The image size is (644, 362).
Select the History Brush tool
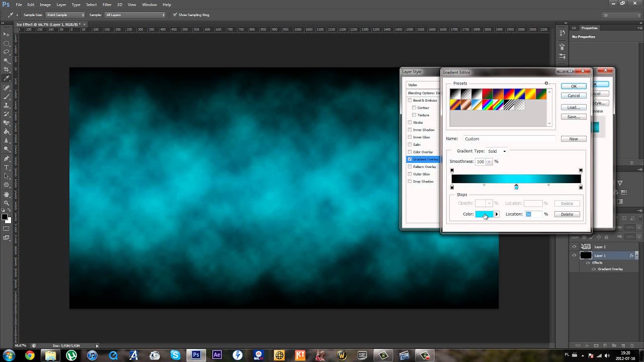[x=7, y=114]
